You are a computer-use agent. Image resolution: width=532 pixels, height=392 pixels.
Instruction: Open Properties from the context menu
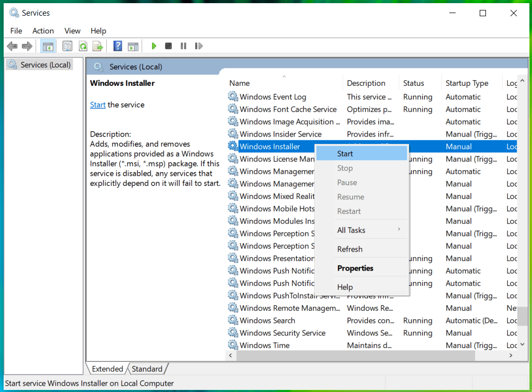tap(355, 268)
